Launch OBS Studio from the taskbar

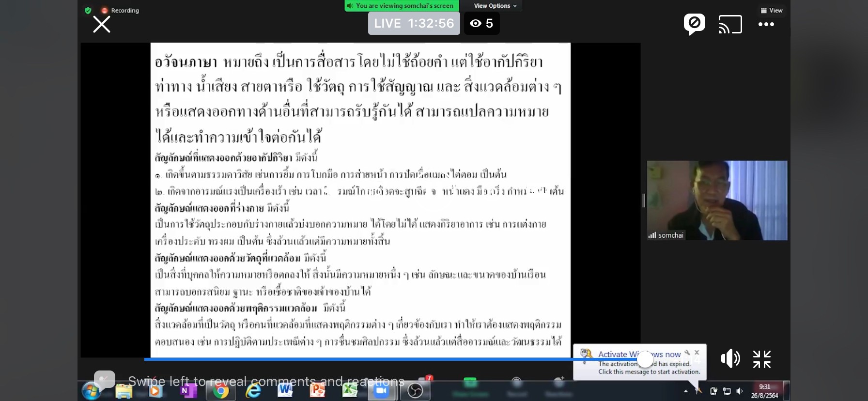(x=415, y=391)
